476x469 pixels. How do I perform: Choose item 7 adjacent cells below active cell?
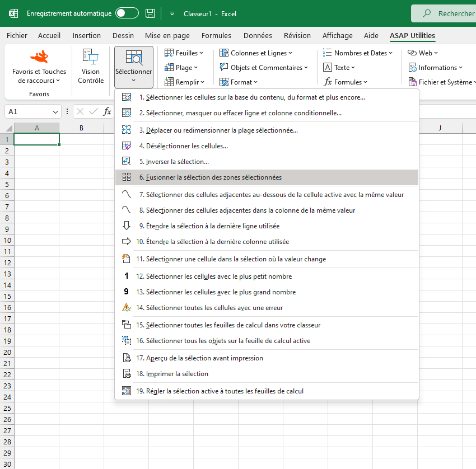point(267,194)
